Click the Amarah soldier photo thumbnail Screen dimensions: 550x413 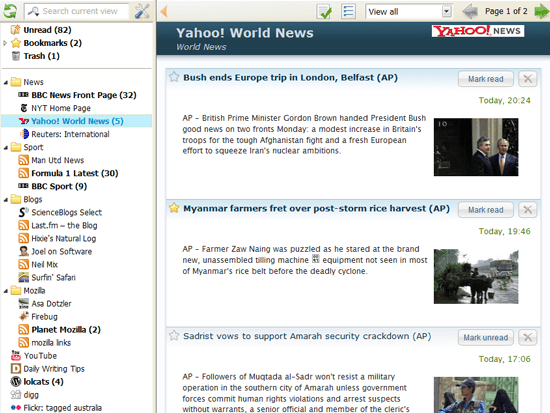click(x=476, y=395)
